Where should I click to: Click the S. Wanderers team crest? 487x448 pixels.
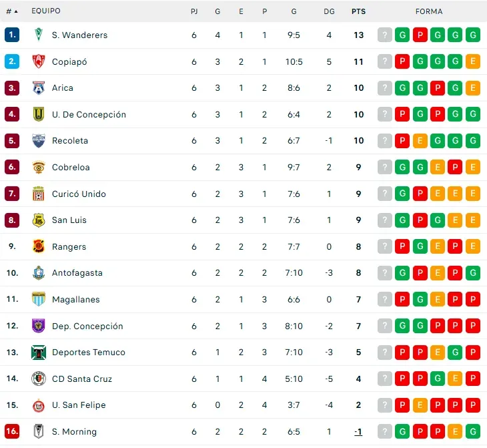pyautogui.click(x=39, y=35)
